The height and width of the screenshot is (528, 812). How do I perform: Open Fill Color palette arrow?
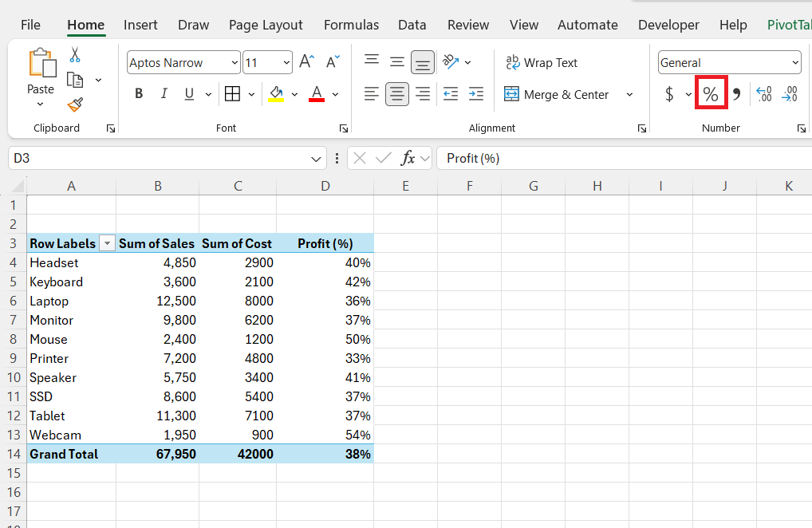(x=294, y=94)
